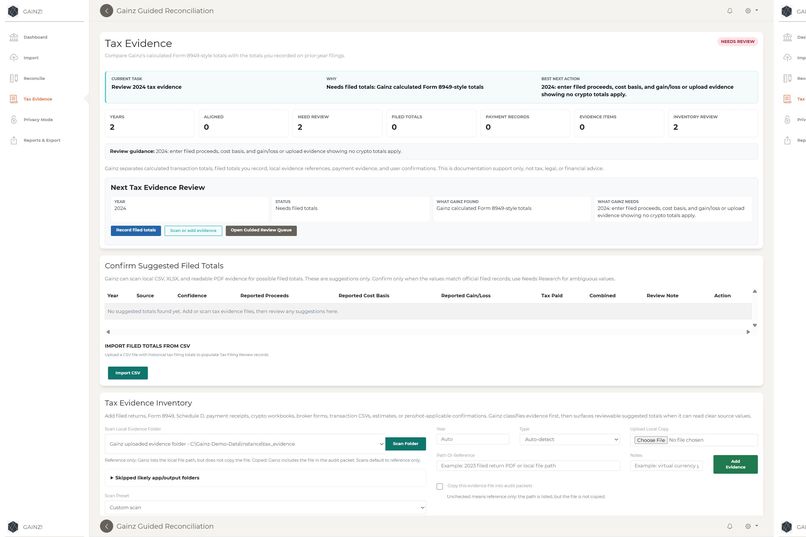
Task: Click the GAINZ logo at the bottom left
Action: [x=13, y=527]
